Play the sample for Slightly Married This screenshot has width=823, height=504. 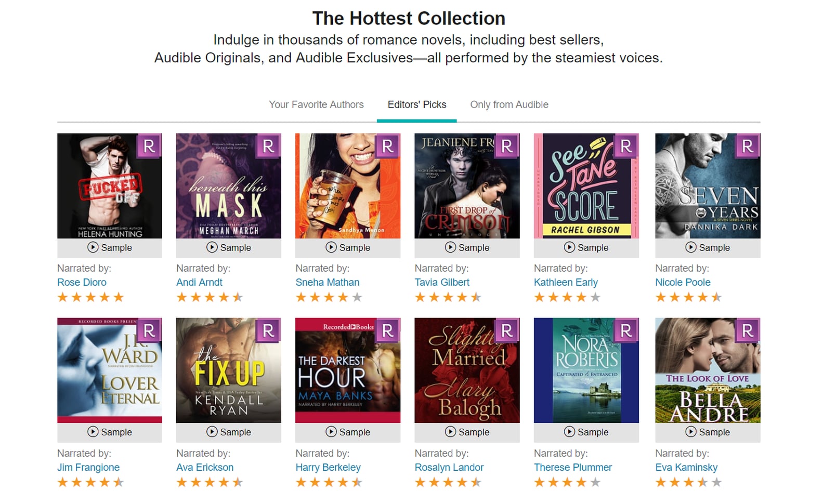(x=466, y=432)
